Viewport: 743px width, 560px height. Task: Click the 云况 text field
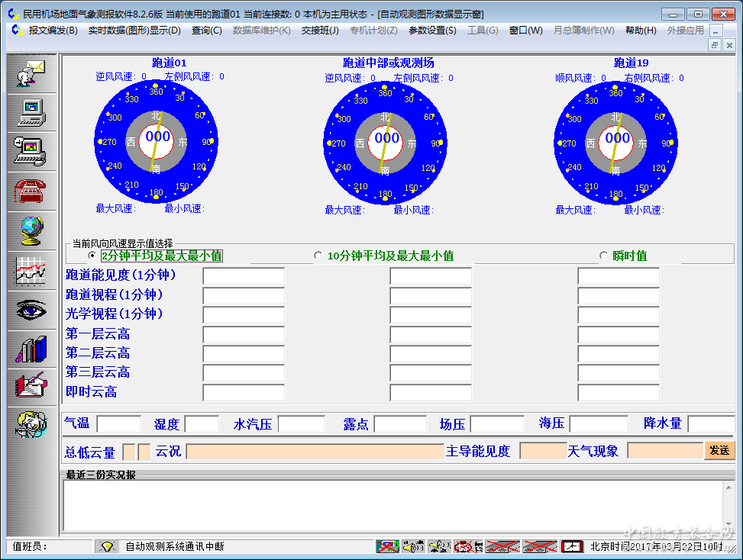coord(315,451)
